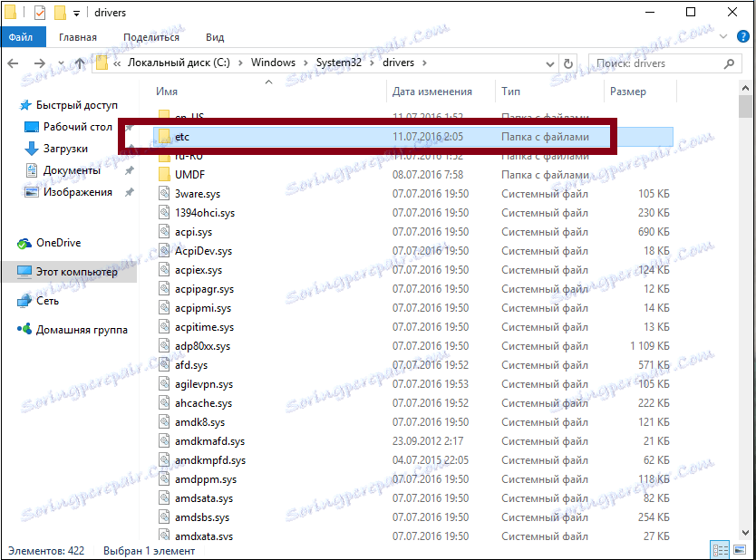
Task: Switch to large thumbnails view icon
Action: click(x=740, y=550)
